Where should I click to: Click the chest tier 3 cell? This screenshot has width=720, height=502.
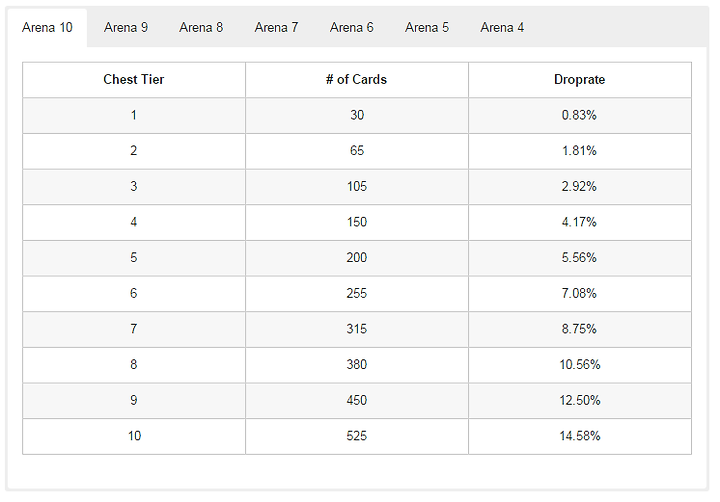point(134,187)
